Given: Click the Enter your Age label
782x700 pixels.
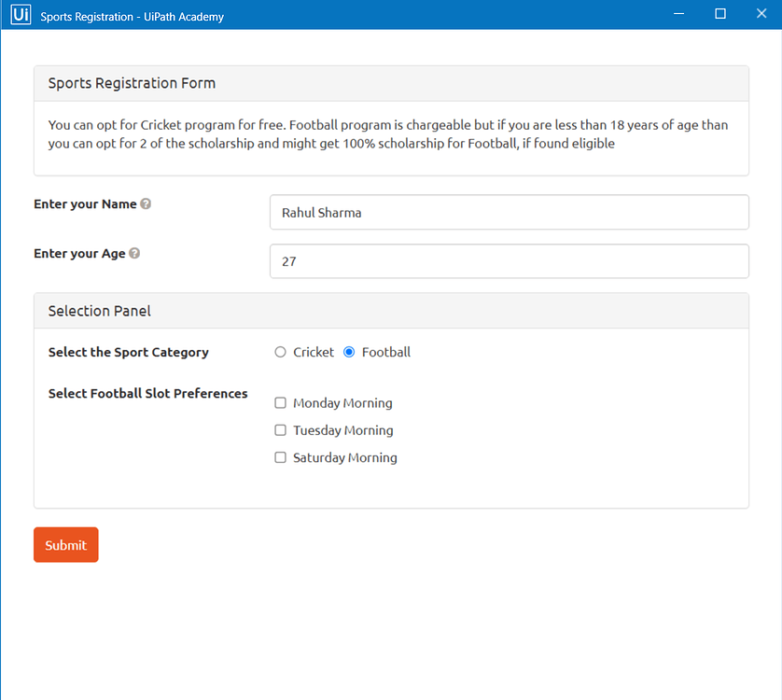Looking at the screenshot, I should (x=80, y=253).
